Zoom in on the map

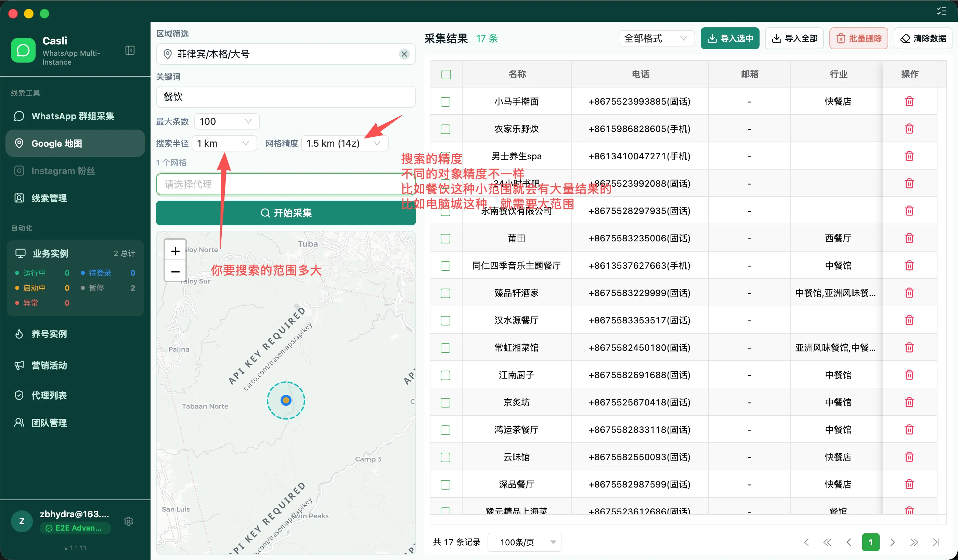[x=175, y=251]
